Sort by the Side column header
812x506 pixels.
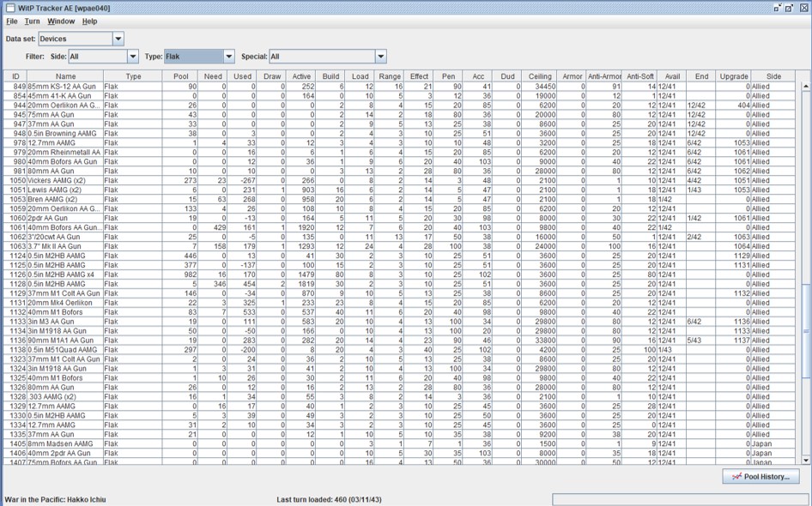[773, 76]
